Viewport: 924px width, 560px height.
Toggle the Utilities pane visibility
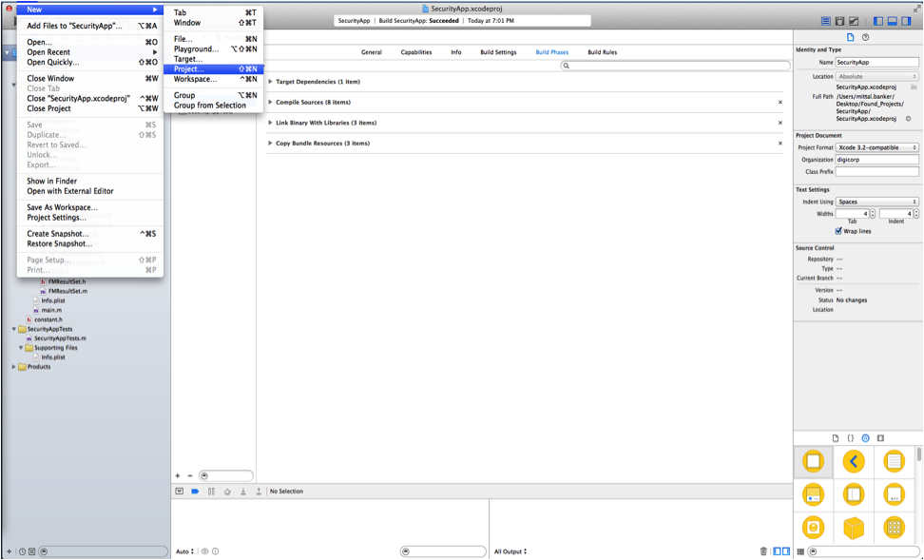pyautogui.click(x=906, y=21)
